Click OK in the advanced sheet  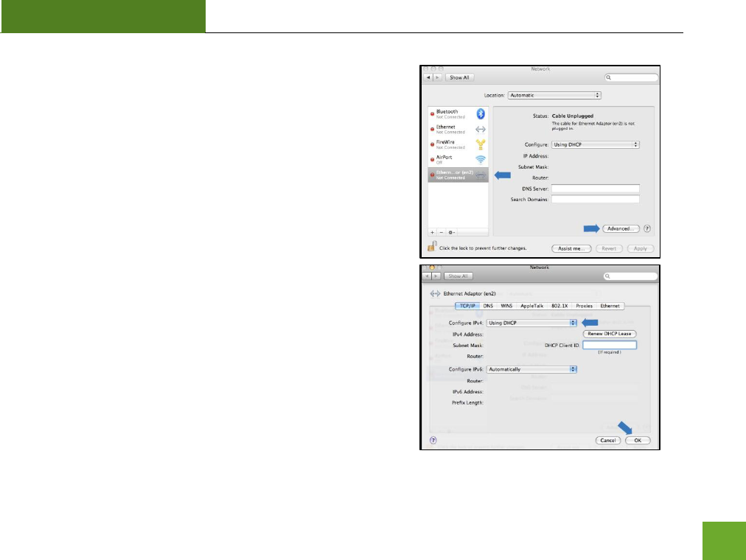point(638,440)
